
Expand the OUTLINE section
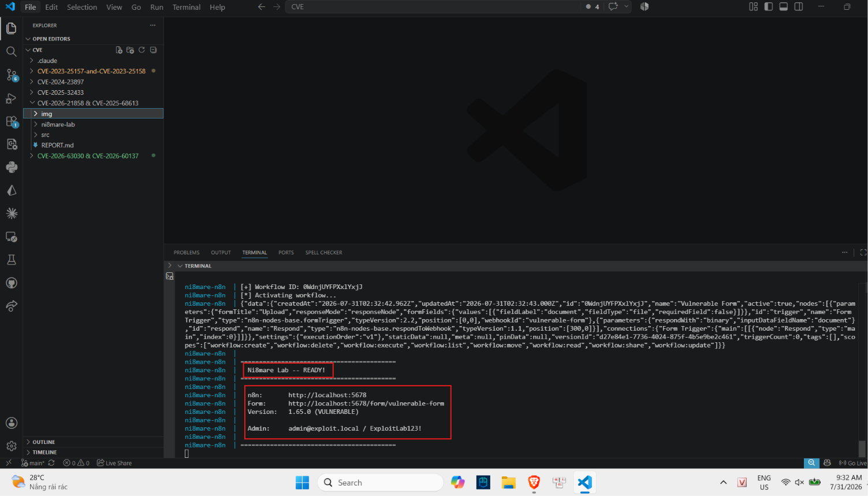pyautogui.click(x=94, y=442)
